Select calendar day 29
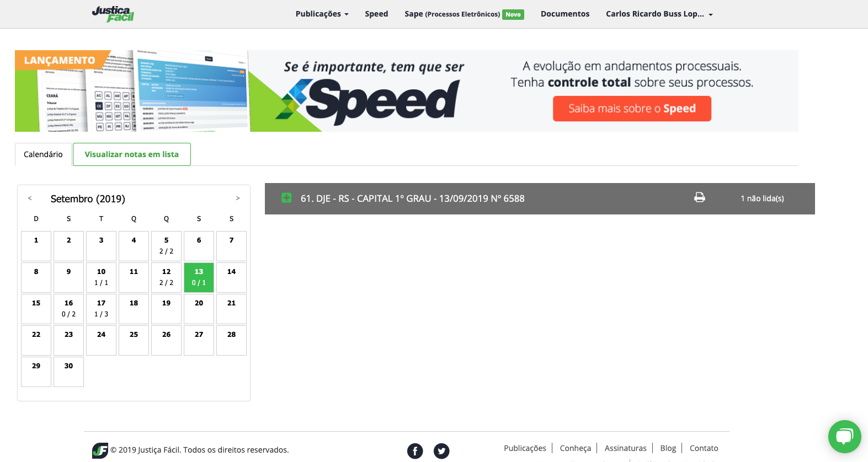The width and height of the screenshot is (868, 462). click(36, 372)
